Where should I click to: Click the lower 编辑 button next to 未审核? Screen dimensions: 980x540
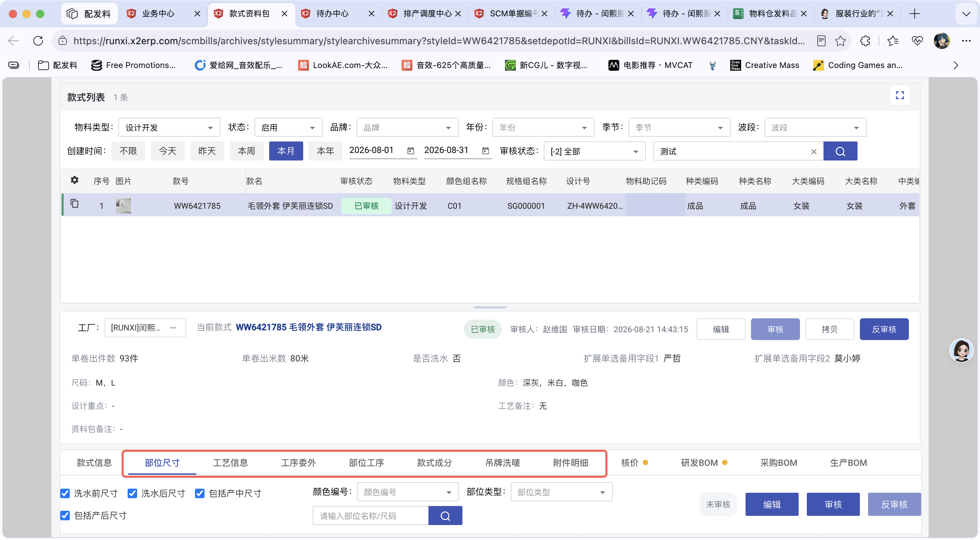click(x=772, y=505)
